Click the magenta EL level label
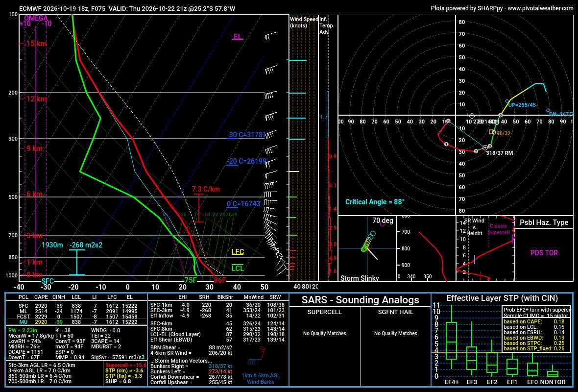578x392 pixels. point(238,37)
